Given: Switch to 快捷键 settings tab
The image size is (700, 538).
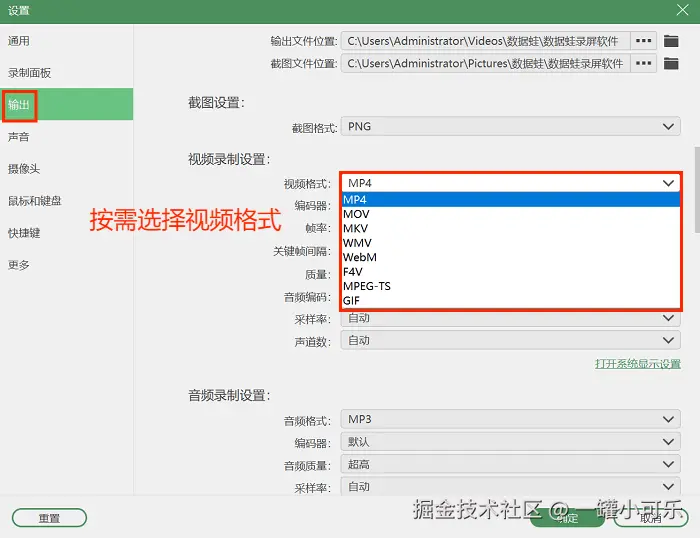Looking at the screenshot, I should coord(67,233).
